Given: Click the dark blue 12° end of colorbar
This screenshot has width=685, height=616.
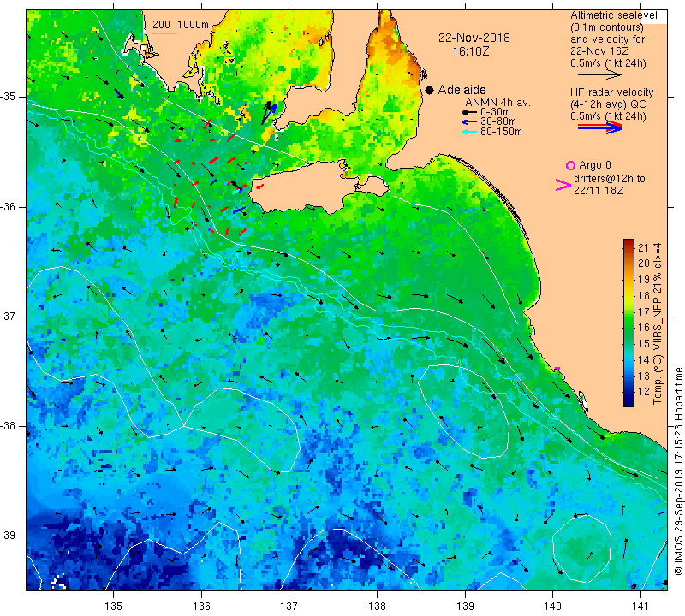Looking at the screenshot, I should pyautogui.click(x=628, y=401).
